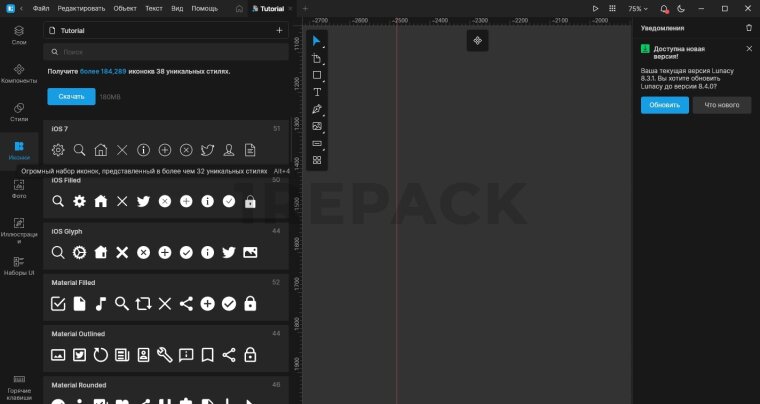Viewport: 760px width, 404px height.
Task: Activate the Select arrow tool
Action: coord(317,41)
